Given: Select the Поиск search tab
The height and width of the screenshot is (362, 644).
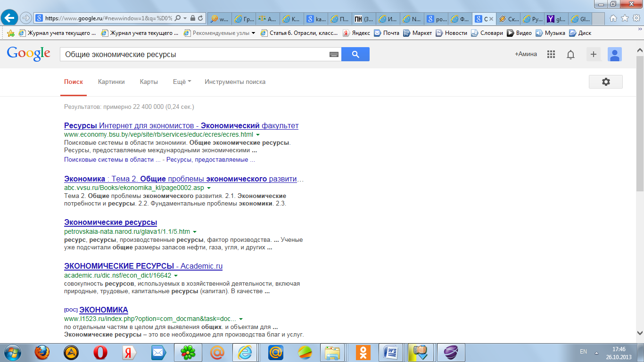Looking at the screenshot, I should coord(74,82).
